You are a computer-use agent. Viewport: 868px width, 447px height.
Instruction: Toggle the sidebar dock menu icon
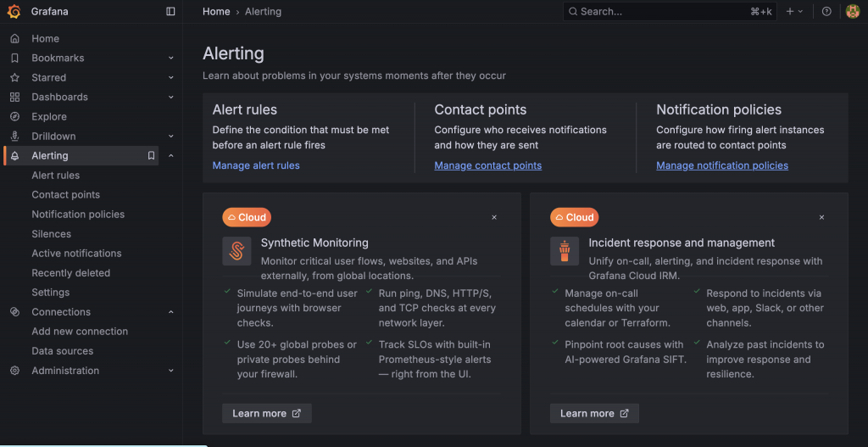pos(170,12)
